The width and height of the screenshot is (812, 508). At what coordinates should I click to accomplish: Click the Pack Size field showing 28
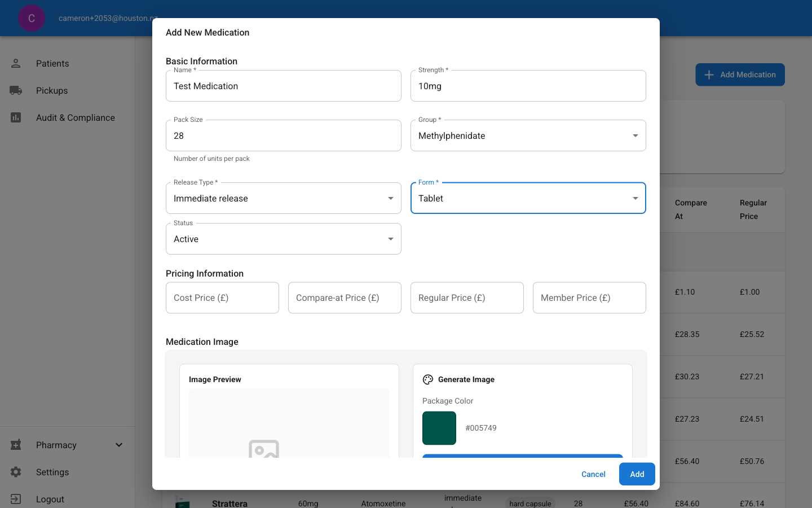[x=284, y=135]
